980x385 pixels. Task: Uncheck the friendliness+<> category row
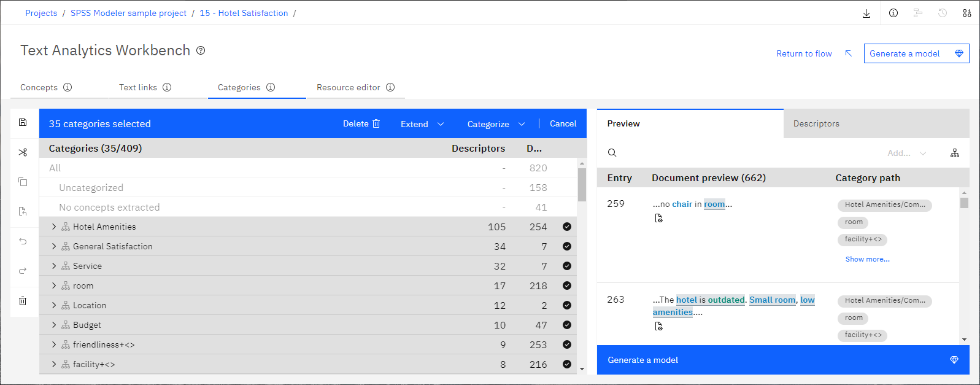click(x=567, y=344)
